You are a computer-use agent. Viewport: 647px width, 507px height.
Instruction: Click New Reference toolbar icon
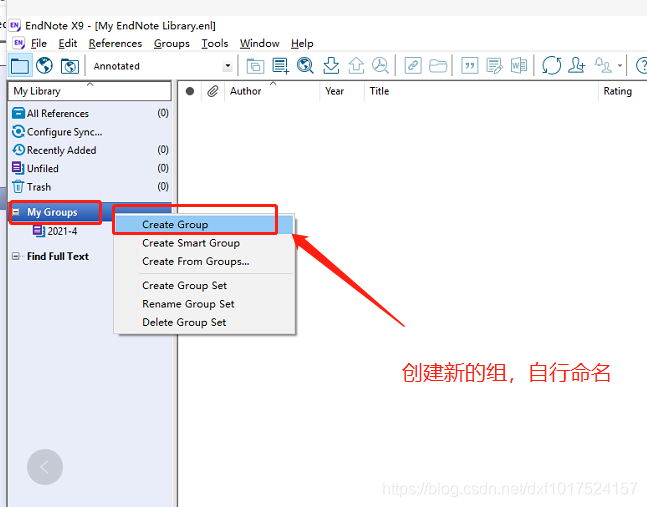click(281, 66)
